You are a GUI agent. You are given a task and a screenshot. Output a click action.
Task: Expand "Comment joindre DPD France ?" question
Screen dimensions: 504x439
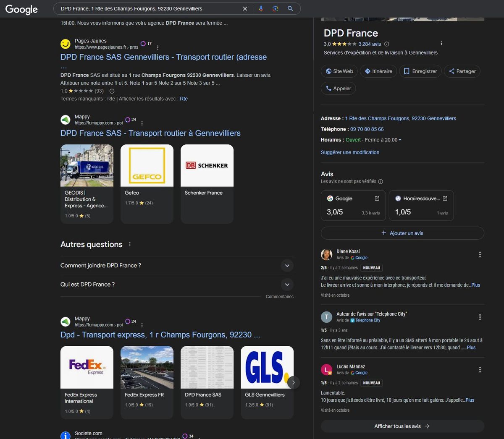pos(287,266)
